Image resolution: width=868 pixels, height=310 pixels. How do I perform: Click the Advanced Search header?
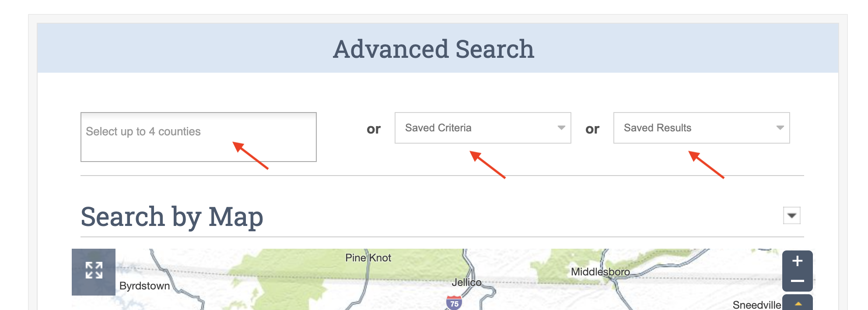point(433,48)
